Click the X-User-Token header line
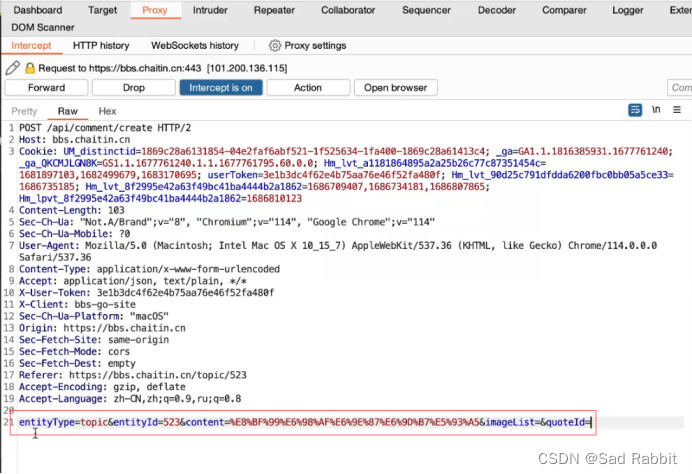 (x=147, y=293)
